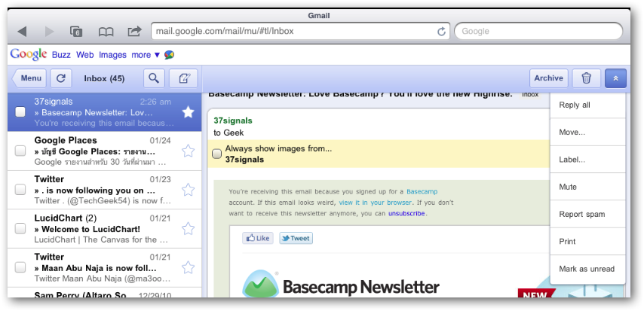Star the LucidChart message
Image resolution: width=644 pixels, height=311 pixels.
(x=188, y=228)
